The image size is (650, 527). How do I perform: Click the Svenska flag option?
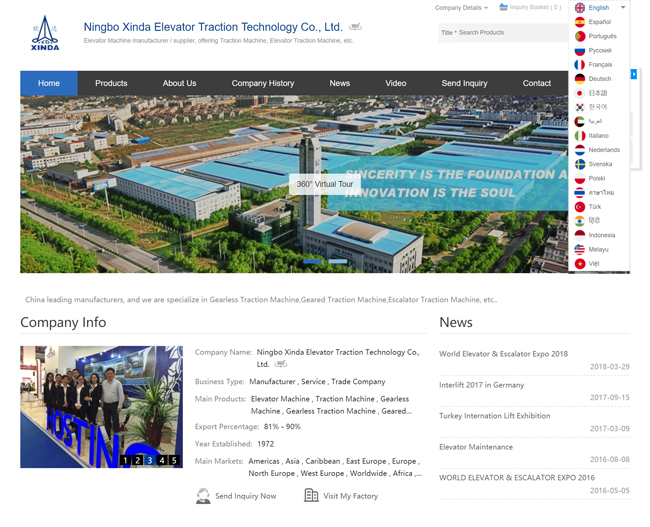580,164
